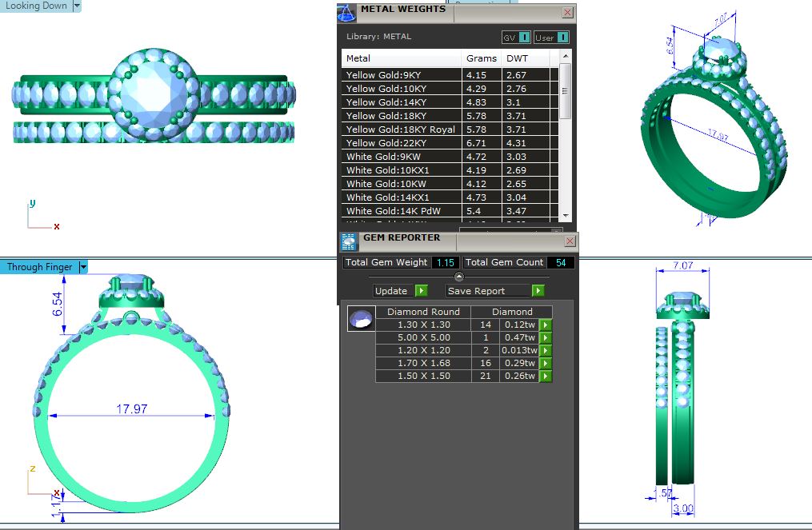The height and width of the screenshot is (530, 812).
Task: Collapse the Gem Reporter totals section arrow
Action: click(x=459, y=277)
